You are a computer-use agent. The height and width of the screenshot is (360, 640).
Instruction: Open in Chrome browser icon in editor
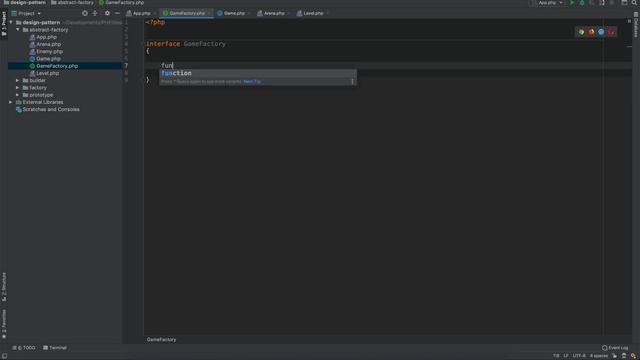pos(581,32)
